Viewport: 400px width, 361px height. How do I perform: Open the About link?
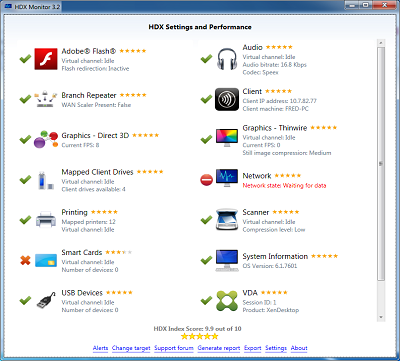(299, 348)
